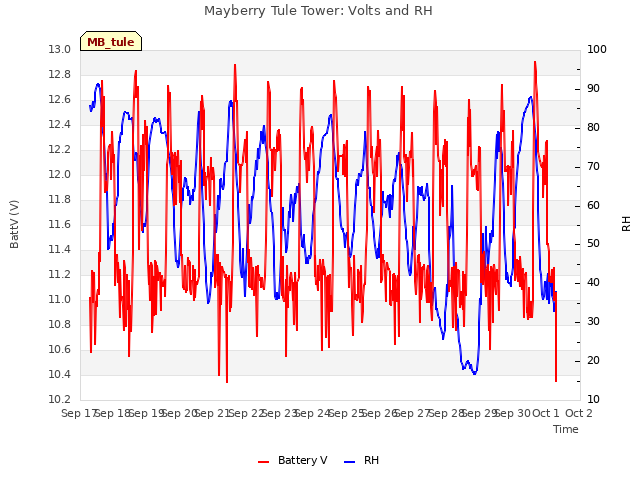Click the 12.4 voltage tick label
The width and height of the screenshot is (640, 480).
60,124
